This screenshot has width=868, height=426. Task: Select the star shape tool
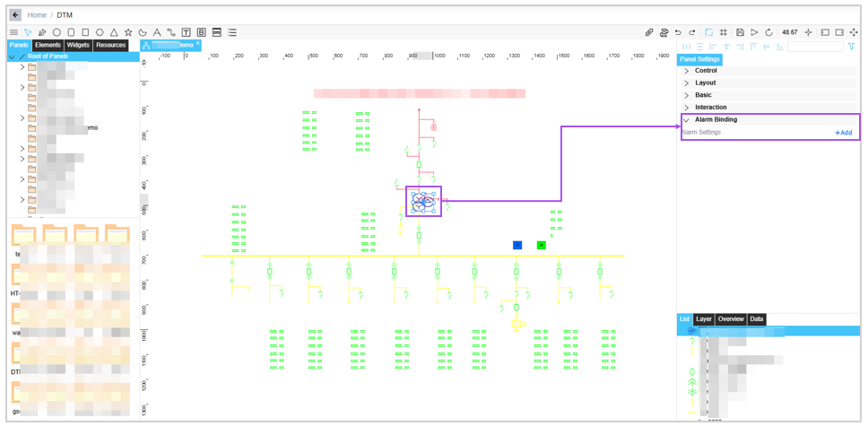point(128,32)
